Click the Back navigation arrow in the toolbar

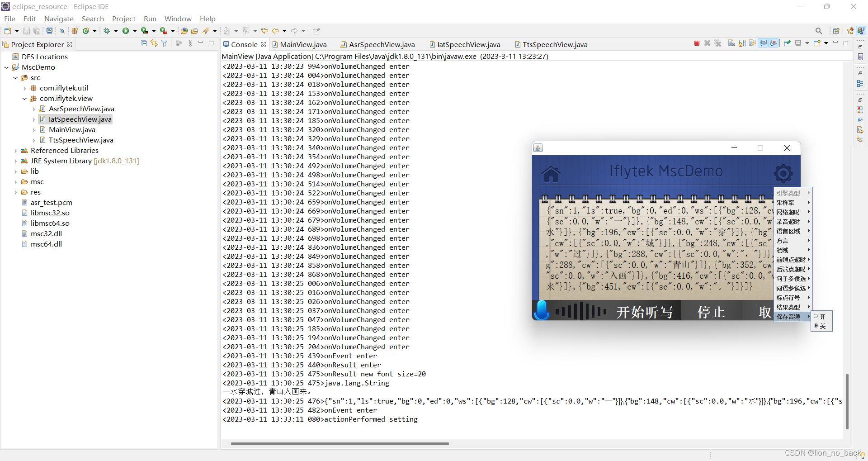[x=275, y=31]
